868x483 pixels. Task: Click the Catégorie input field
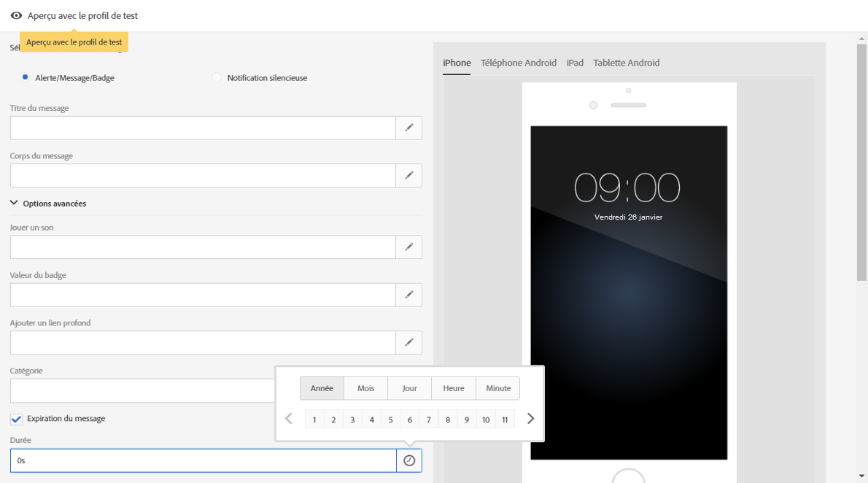click(x=143, y=390)
